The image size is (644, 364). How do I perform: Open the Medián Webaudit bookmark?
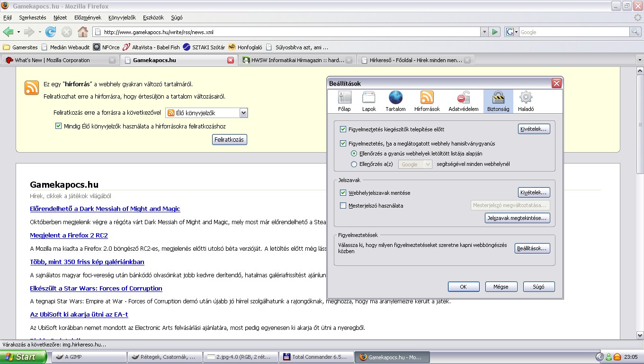66,47
